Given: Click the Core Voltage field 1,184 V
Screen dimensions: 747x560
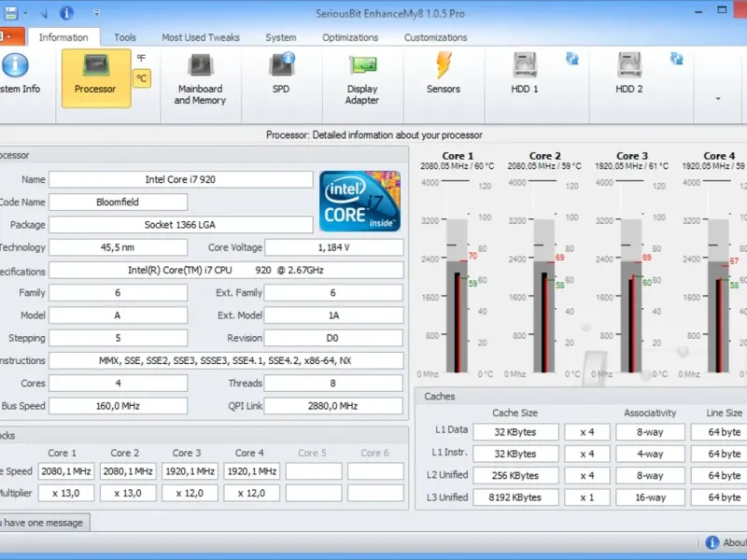Looking at the screenshot, I should (x=333, y=247).
